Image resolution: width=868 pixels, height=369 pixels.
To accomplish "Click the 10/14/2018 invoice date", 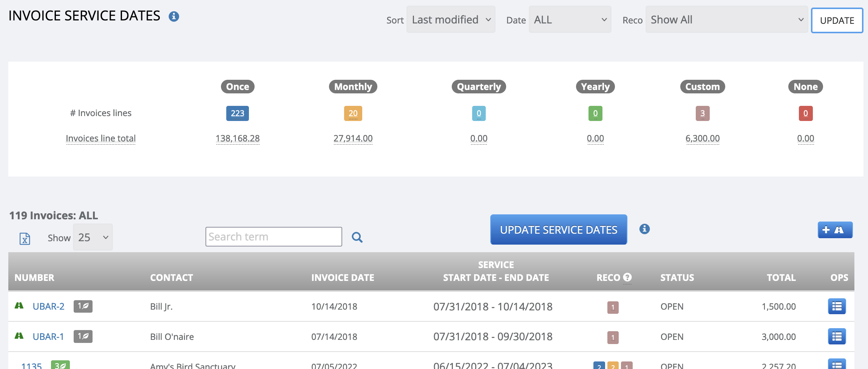I will click(x=334, y=306).
